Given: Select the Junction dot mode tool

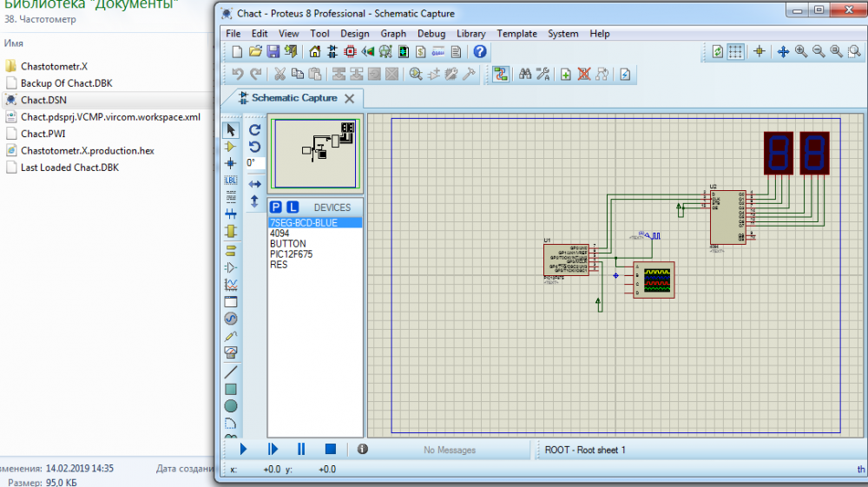Looking at the screenshot, I should click(x=231, y=163).
